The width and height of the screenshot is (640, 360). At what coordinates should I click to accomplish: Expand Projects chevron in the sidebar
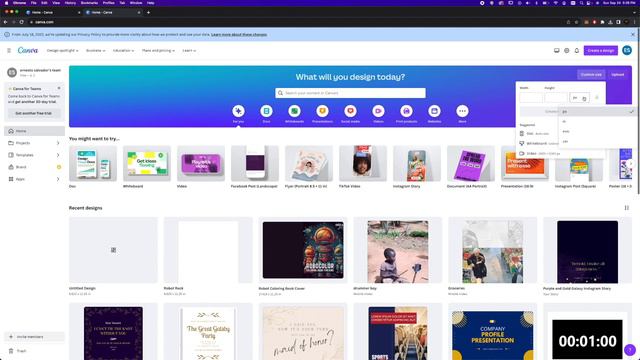[58, 143]
